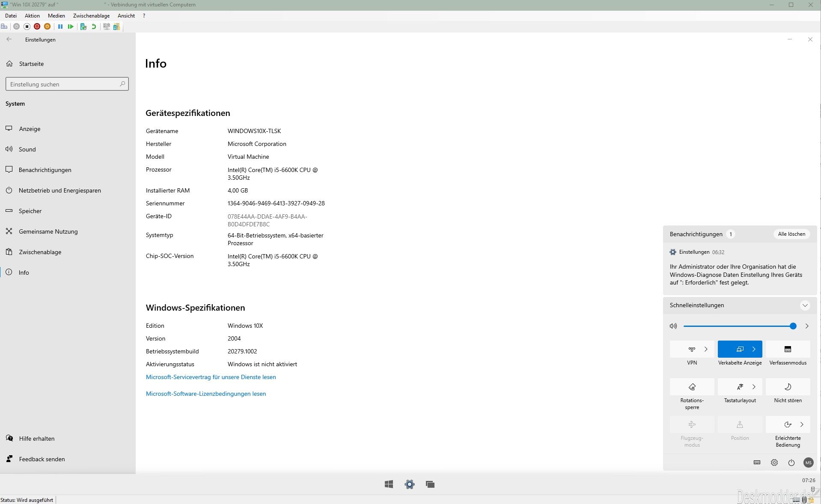Go back with the Einstellungen arrow
The height and width of the screenshot is (504, 821).
point(9,39)
